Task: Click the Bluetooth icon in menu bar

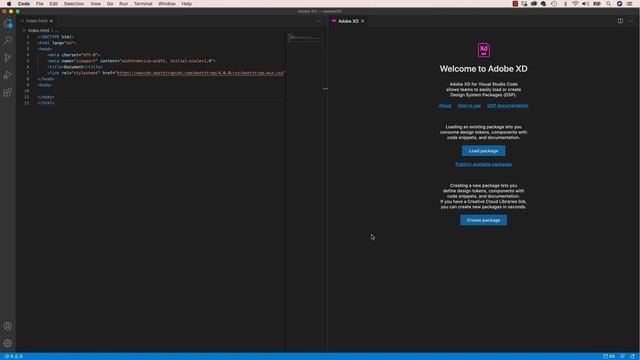Action: [565, 4]
